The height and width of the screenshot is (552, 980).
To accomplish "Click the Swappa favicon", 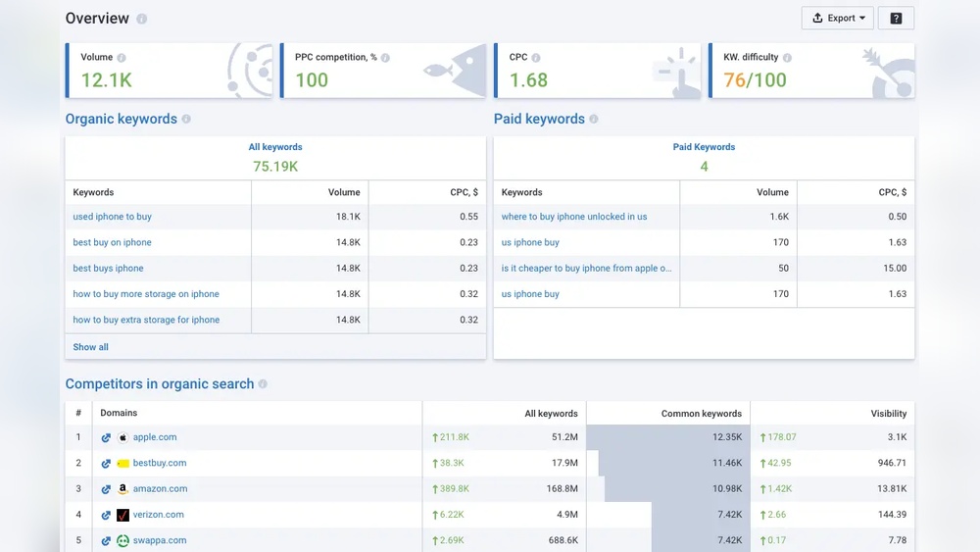I will [123, 541].
